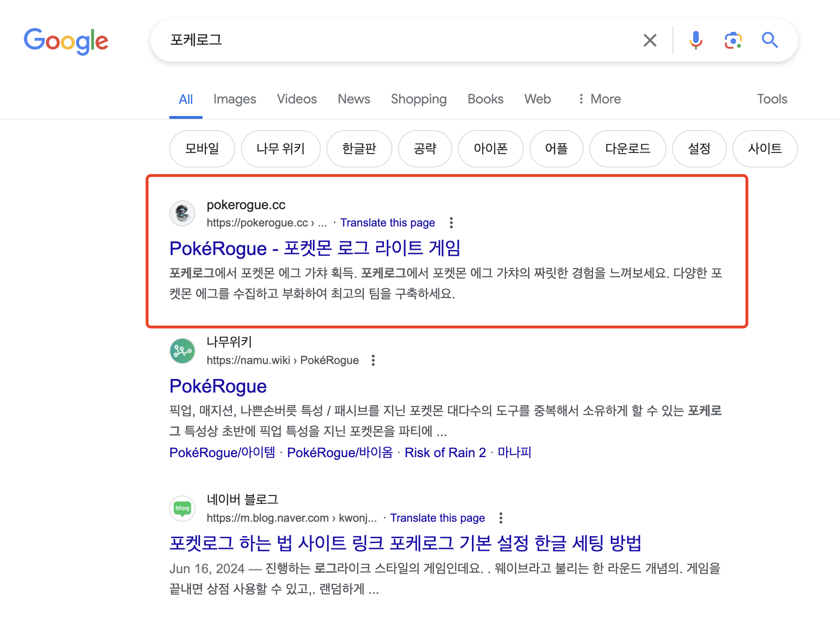Start voice search with the microphone icon
The height and width of the screenshot is (627, 840).
coord(695,40)
